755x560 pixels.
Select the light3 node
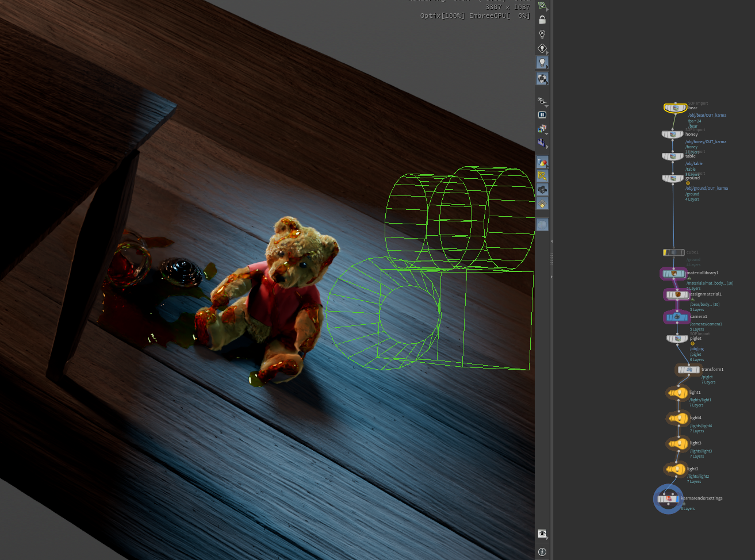tap(678, 444)
